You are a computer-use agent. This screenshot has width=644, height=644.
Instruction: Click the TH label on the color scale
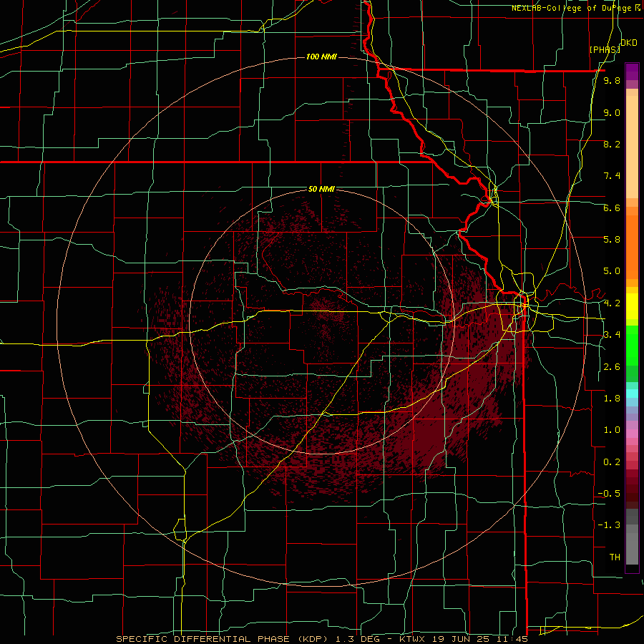point(615,557)
